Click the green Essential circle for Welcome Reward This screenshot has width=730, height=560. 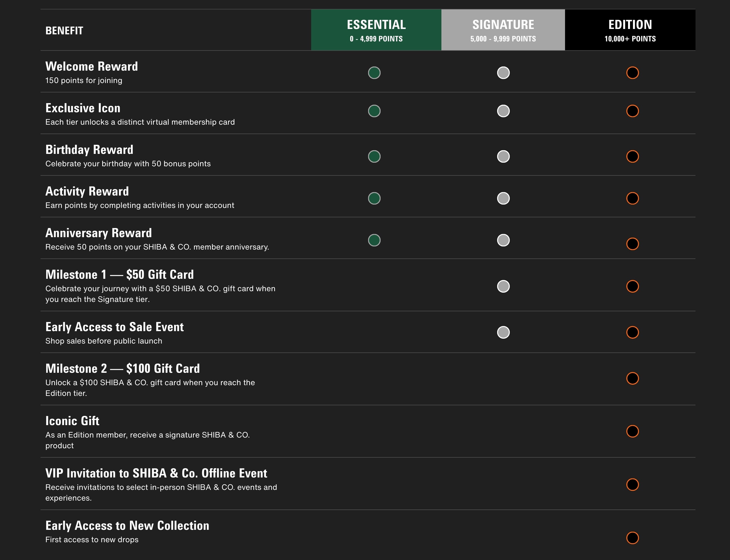pos(374,73)
